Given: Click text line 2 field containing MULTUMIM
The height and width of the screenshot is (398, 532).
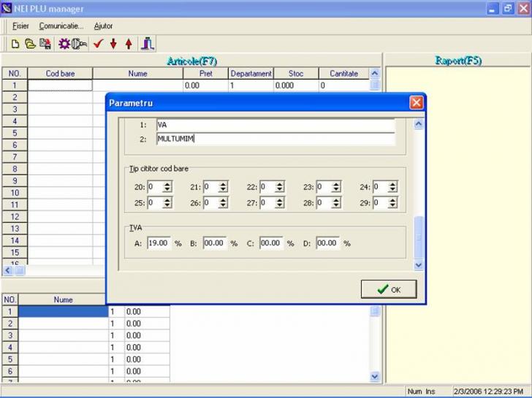Looking at the screenshot, I should (275, 139).
